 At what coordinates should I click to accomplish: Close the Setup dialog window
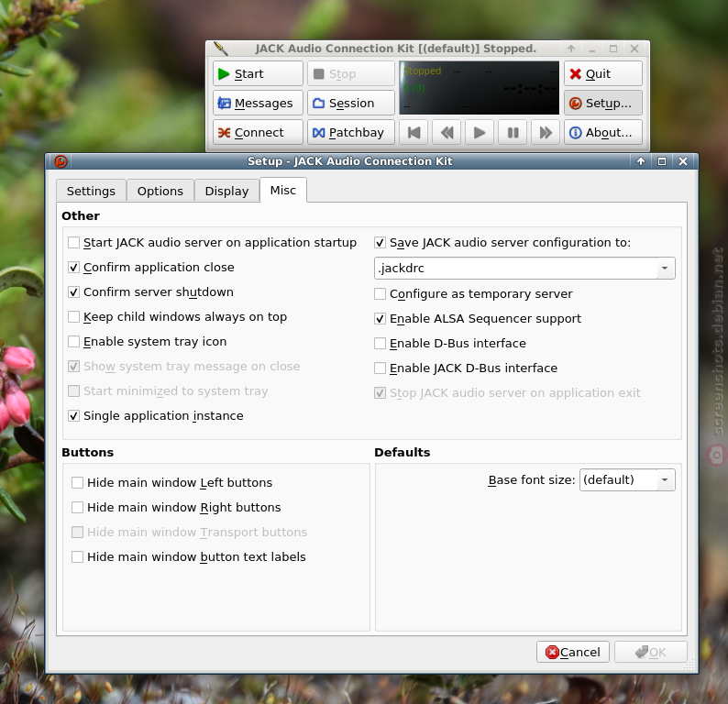pyautogui.click(x=683, y=161)
